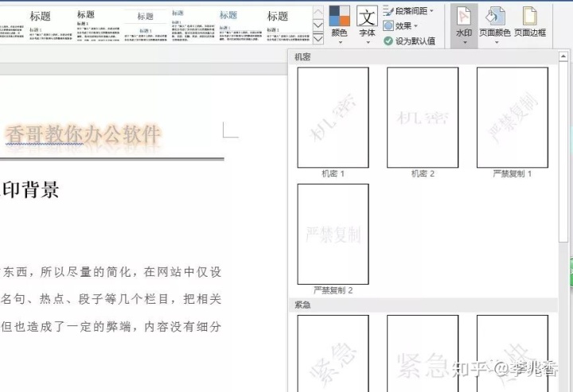Image resolution: width=573 pixels, height=392 pixels.
Task: Apply the last 标题 style set
Action: pos(287,25)
